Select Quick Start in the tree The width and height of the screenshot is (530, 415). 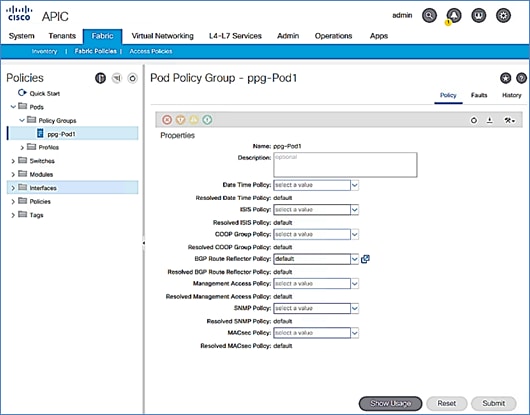point(45,93)
